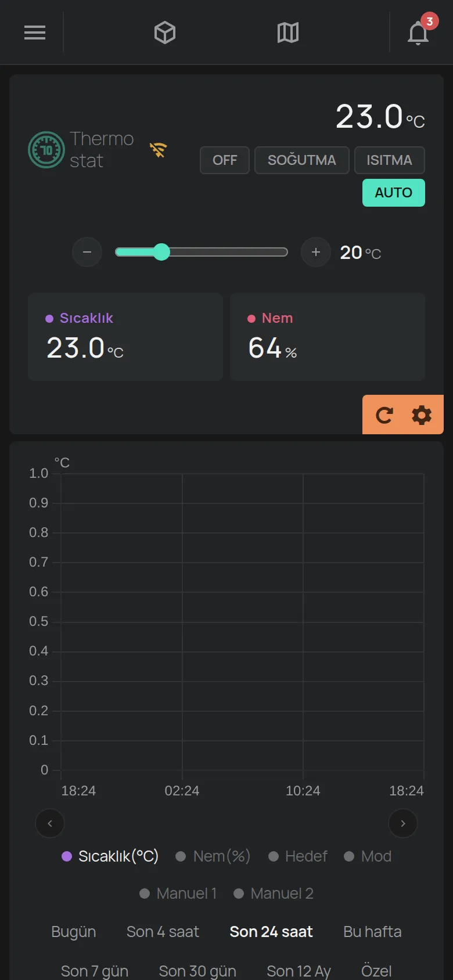This screenshot has height=980, width=453.
Task: Click the 10:24 time axis label
Action: 303,791
